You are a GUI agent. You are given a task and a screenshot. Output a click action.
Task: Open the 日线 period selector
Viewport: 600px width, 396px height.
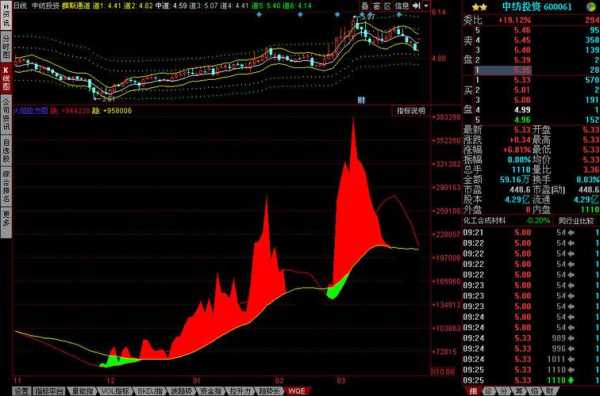click(x=20, y=6)
